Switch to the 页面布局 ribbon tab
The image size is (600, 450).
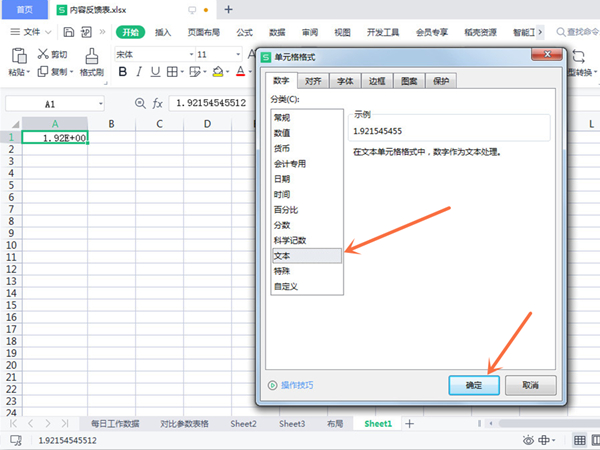(x=204, y=33)
